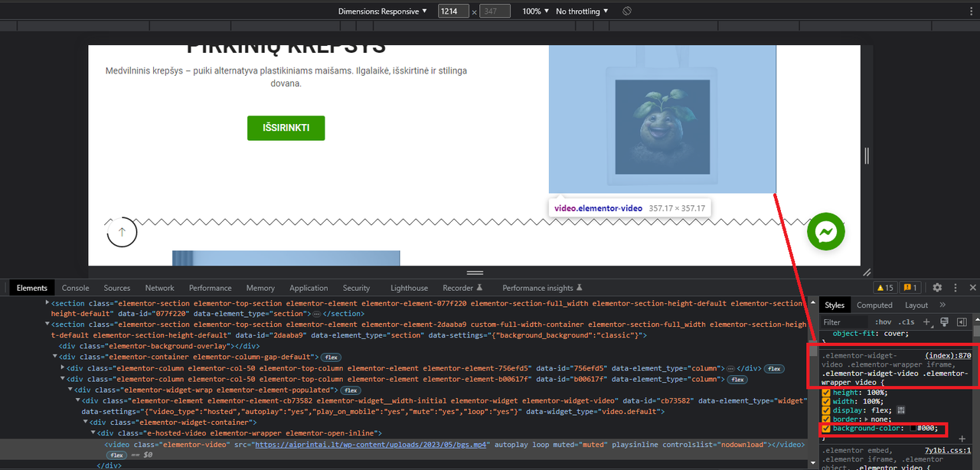Click the Messenger chat bubble icon

point(825,231)
